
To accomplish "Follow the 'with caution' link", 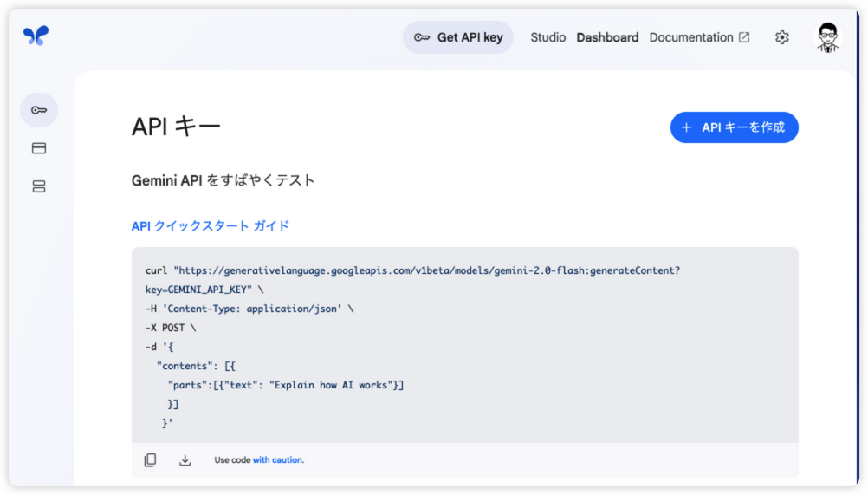I will [x=278, y=460].
